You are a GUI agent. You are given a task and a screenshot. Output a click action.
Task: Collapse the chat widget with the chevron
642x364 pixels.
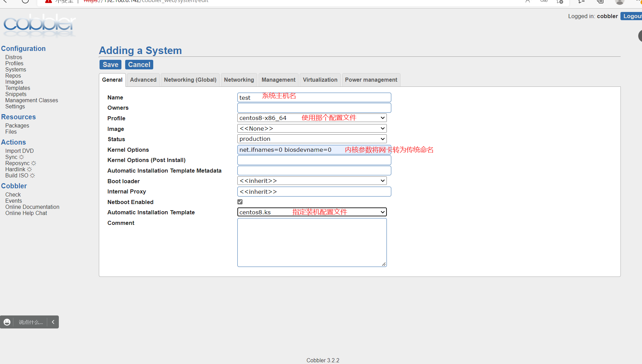coord(53,322)
